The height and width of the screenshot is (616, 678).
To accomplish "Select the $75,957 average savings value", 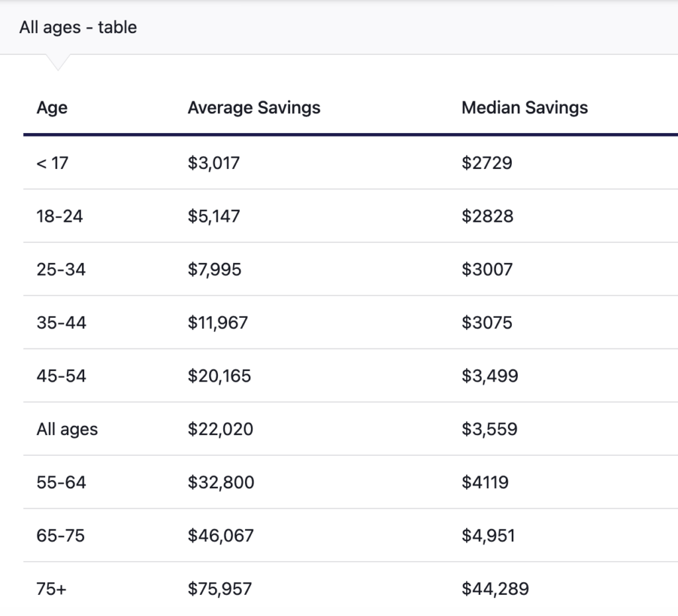I will (220, 588).
